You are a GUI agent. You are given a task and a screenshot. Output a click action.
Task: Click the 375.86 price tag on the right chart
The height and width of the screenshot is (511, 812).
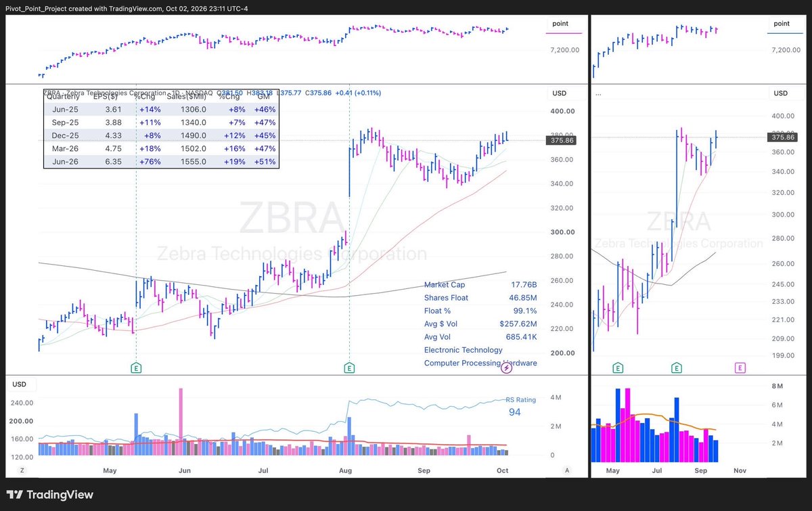pyautogui.click(x=784, y=137)
